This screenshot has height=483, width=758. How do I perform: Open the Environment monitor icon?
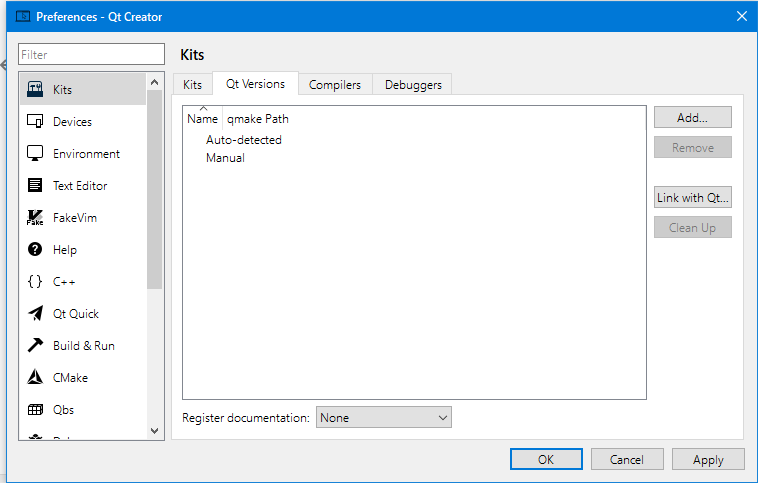click(35, 154)
